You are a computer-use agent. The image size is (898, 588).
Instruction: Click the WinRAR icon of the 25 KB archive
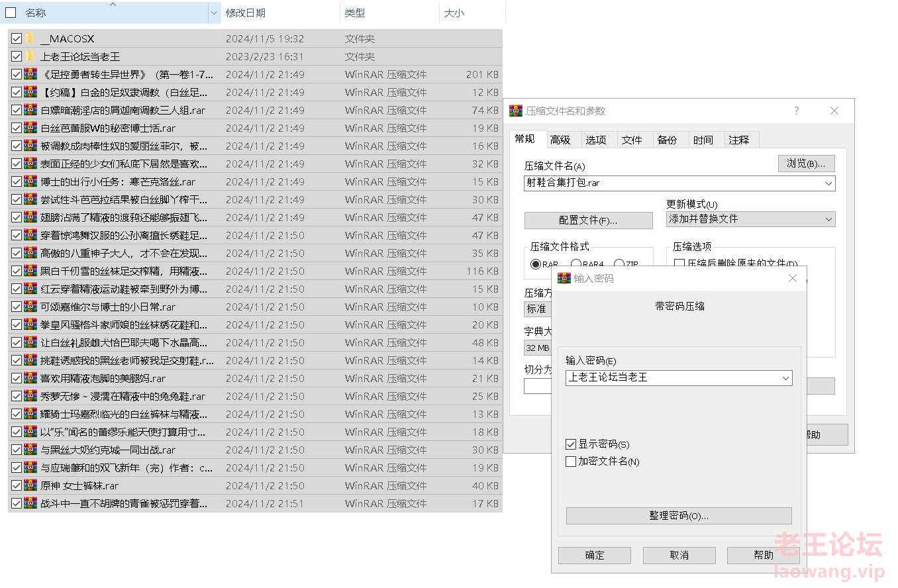[30, 396]
